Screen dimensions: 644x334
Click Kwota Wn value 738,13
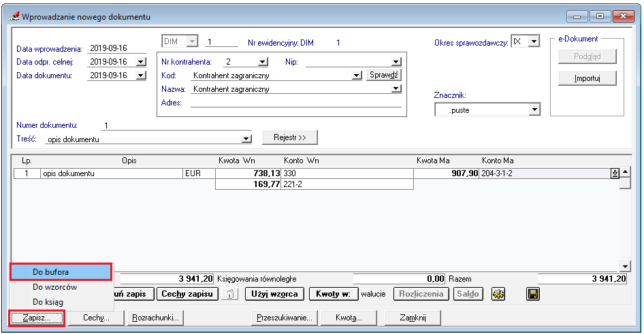coord(248,173)
